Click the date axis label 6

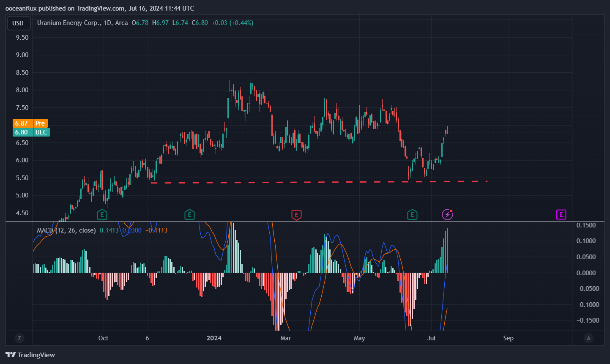(147, 338)
